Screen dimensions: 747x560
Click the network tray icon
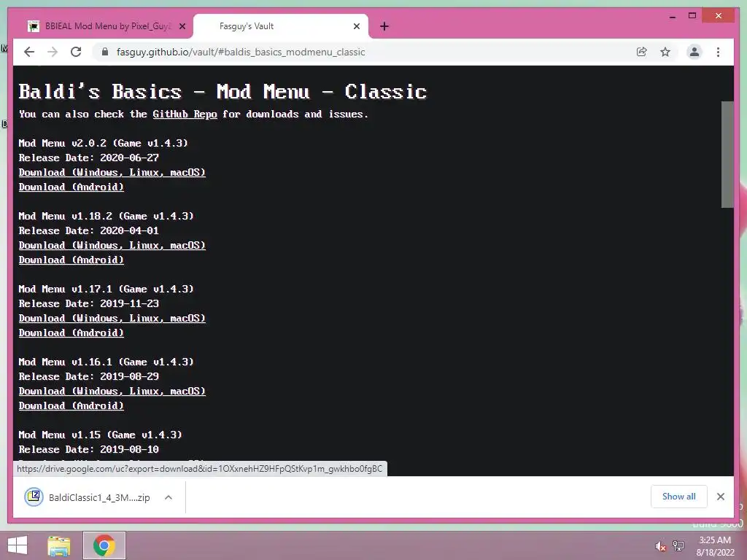pos(678,546)
